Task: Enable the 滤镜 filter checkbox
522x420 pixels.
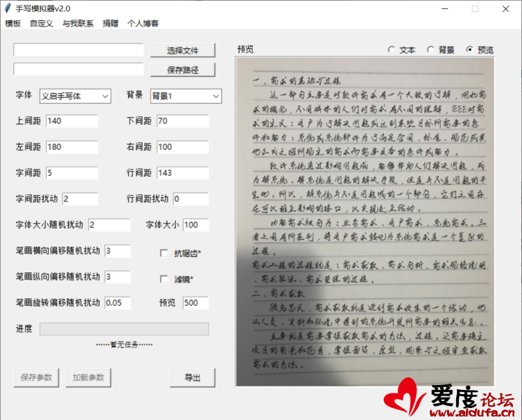Action: [164, 279]
